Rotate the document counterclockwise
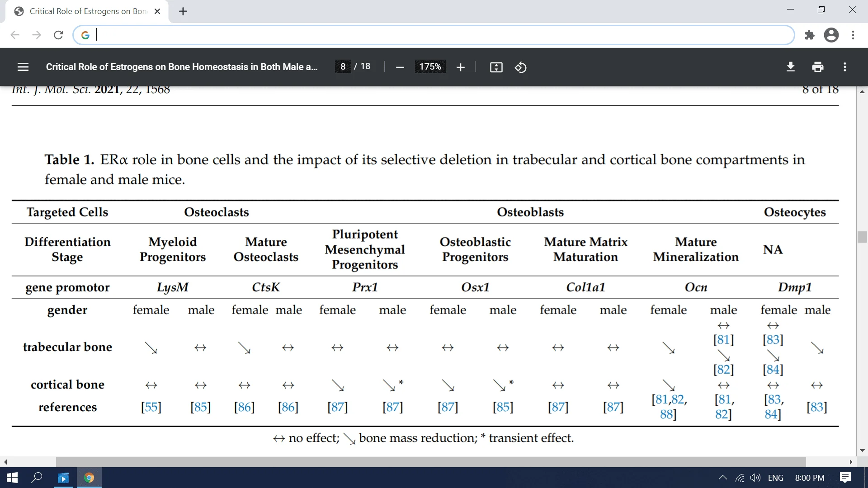868x488 pixels. [x=520, y=67]
